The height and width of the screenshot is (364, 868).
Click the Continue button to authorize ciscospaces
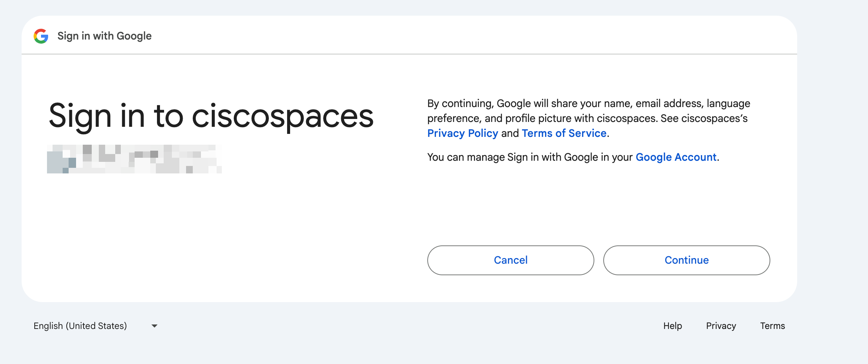pyautogui.click(x=686, y=260)
